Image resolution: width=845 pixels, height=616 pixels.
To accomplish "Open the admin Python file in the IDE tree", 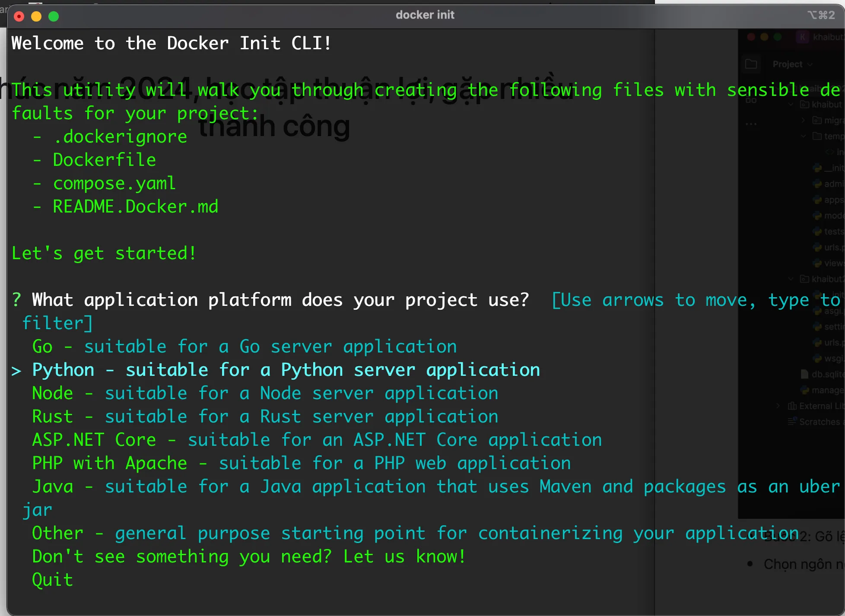I will (x=829, y=184).
